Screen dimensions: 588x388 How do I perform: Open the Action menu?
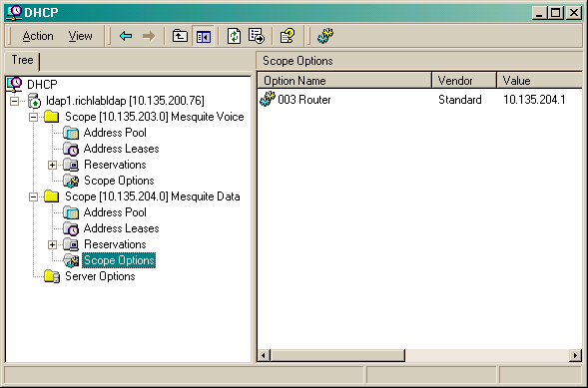[x=38, y=36]
